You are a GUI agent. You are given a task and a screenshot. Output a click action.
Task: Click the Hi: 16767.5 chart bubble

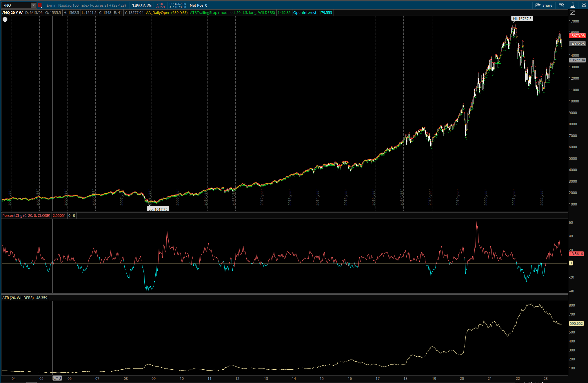(522, 19)
